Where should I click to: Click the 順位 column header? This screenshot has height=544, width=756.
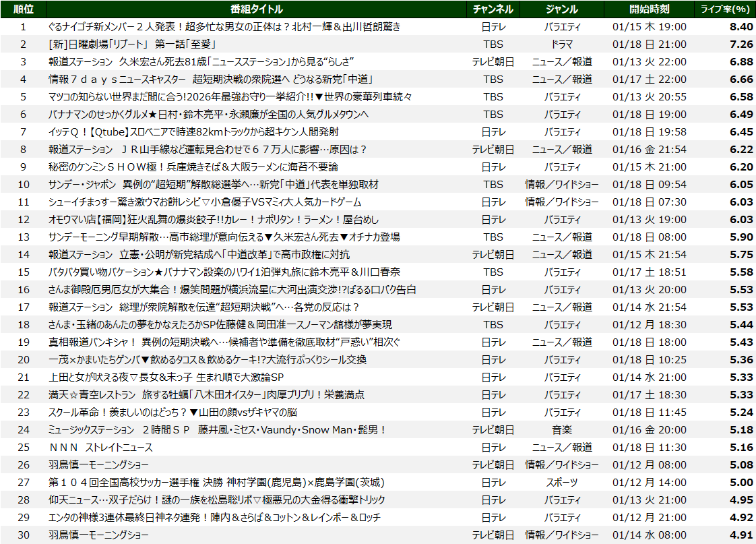coord(23,9)
